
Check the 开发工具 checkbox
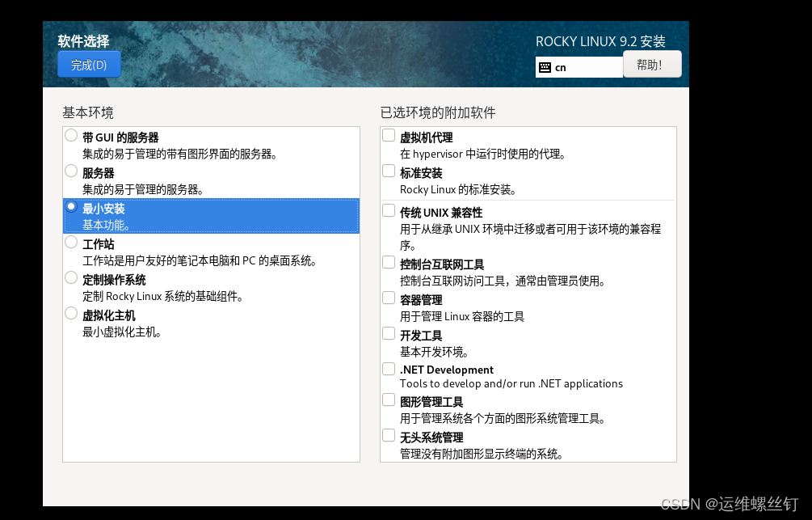[389, 333]
